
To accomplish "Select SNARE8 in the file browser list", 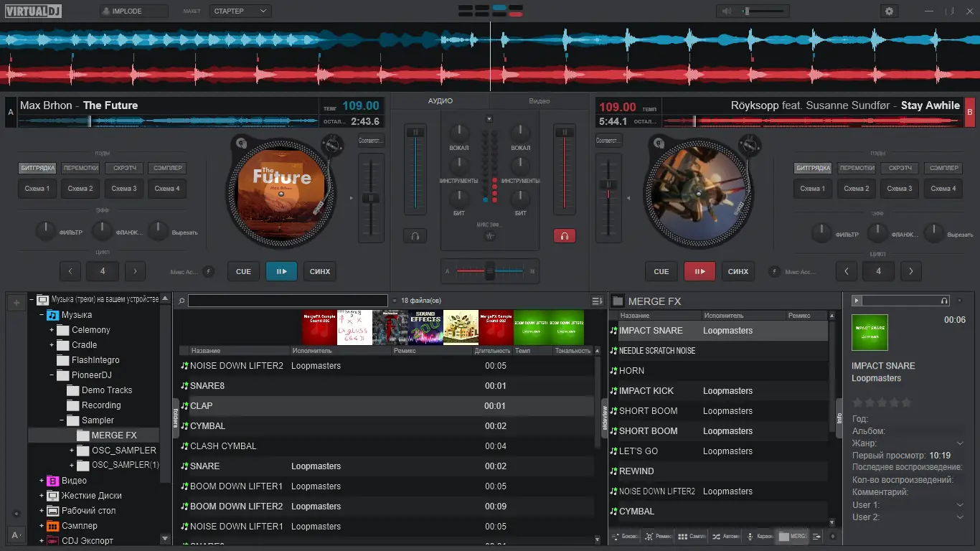I will (208, 385).
